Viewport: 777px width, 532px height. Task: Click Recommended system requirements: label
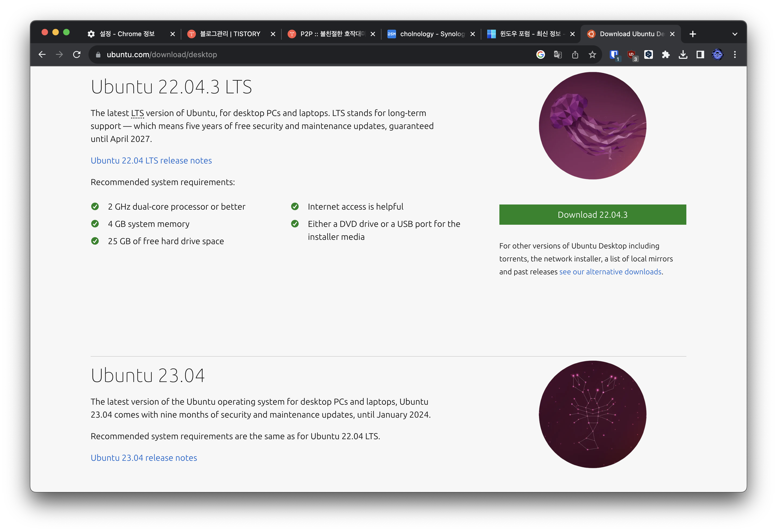163,182
